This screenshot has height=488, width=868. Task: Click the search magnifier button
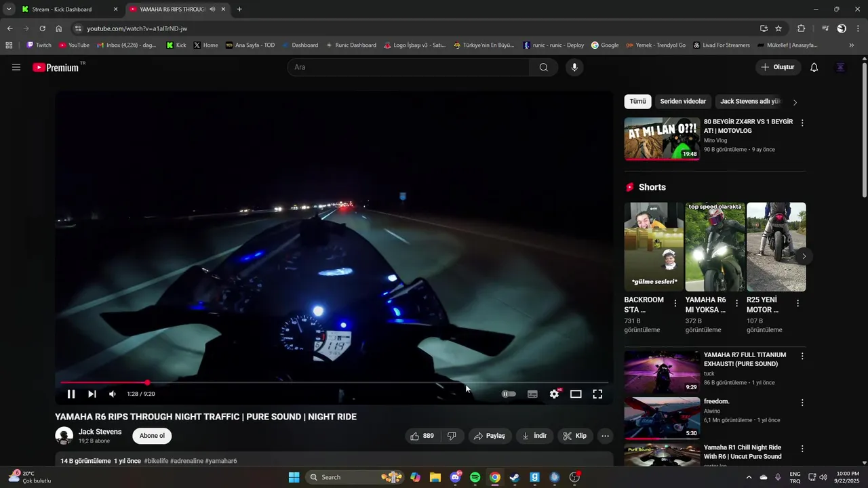coord(544,67)
